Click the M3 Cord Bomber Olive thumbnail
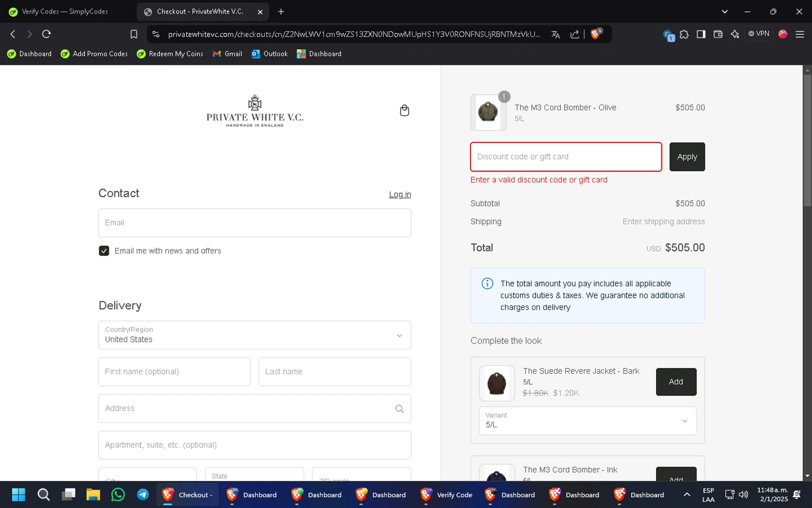 click(x=488, y=113)
